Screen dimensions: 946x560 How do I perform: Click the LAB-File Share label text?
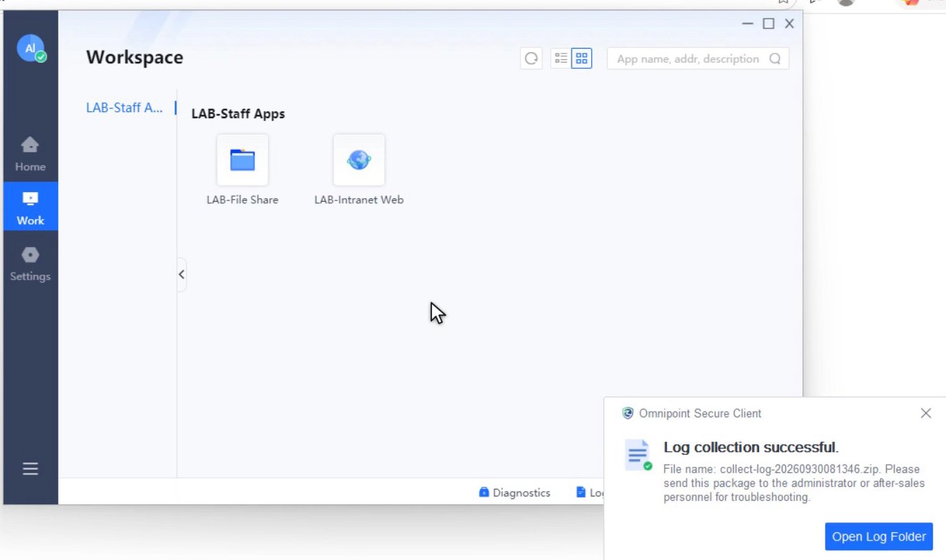[x=242, y=200]
